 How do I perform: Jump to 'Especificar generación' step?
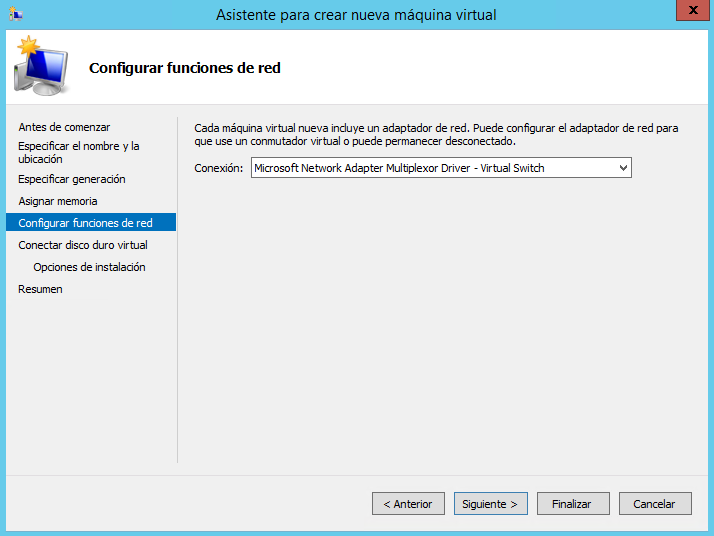click(72, 179)
